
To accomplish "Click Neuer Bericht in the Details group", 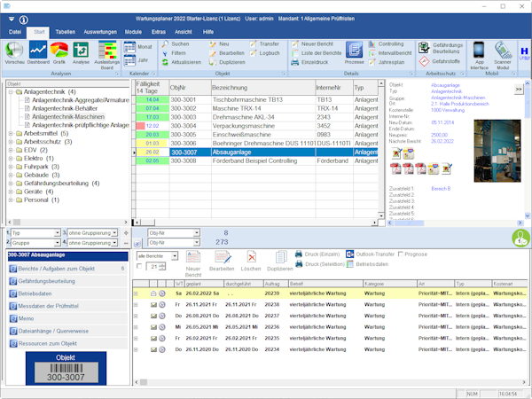I will click(x=312, y=44).
